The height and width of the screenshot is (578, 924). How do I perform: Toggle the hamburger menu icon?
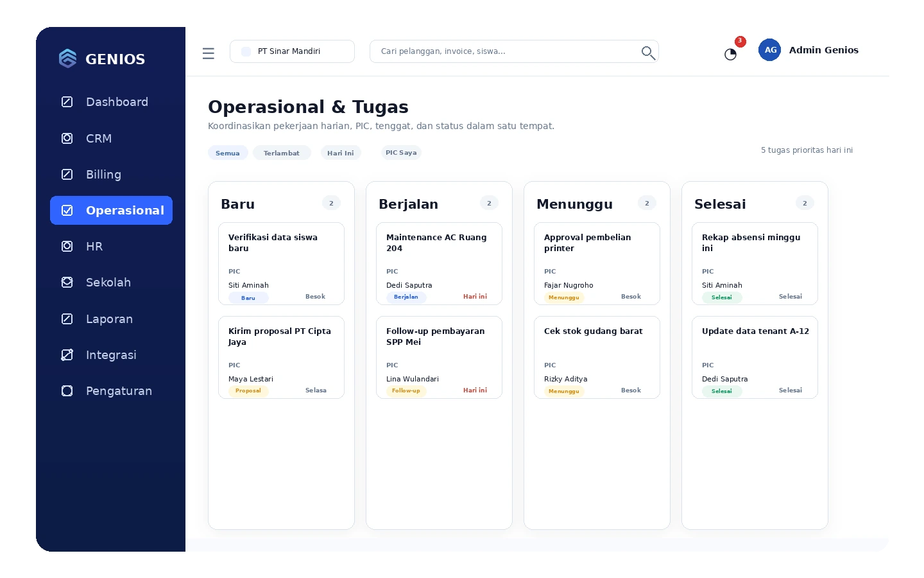point(208,53)
